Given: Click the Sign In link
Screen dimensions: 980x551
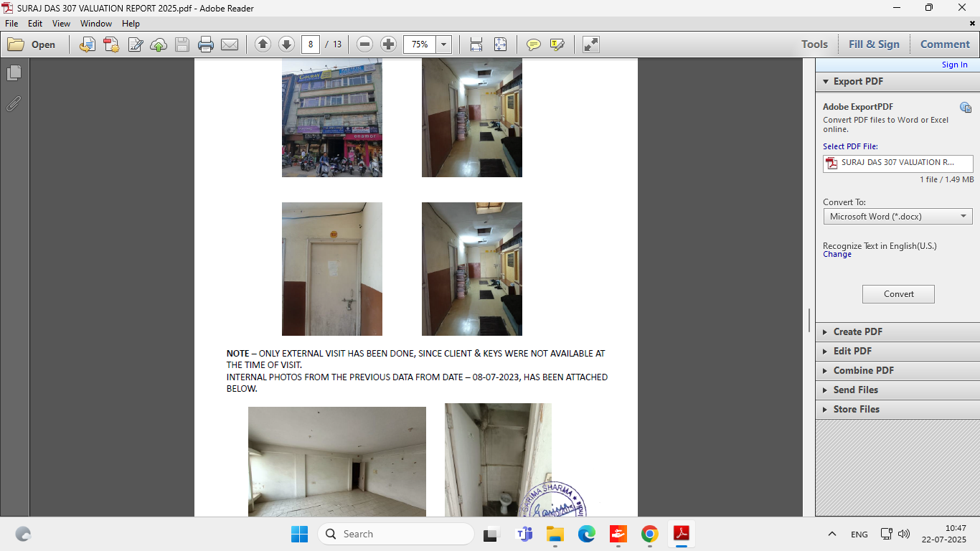Looking at the screenshot, I should point(954,65).
